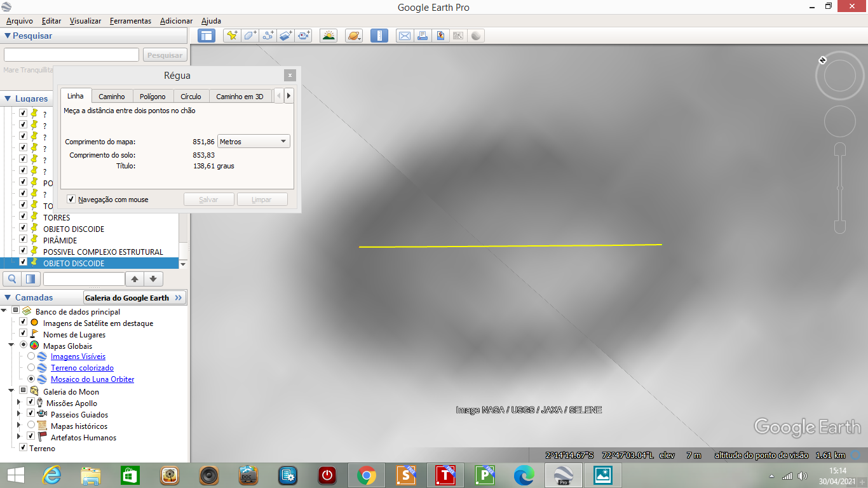This screenshot has width=868, height=488.
Task: Select the Terreno colorizado radio button
Action: coord(31,368)
